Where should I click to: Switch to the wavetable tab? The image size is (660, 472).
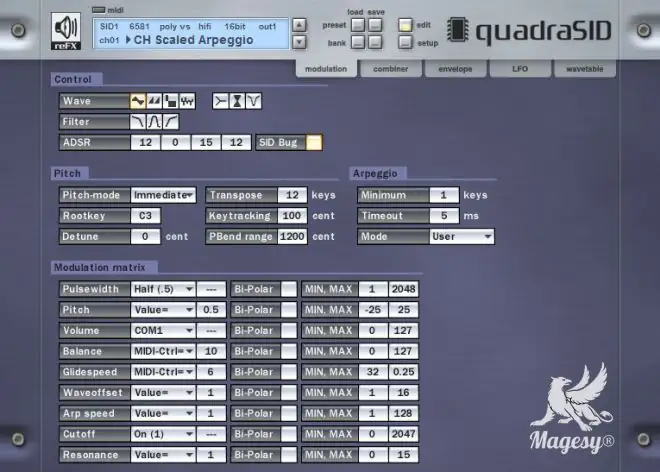tap(585, 69)
